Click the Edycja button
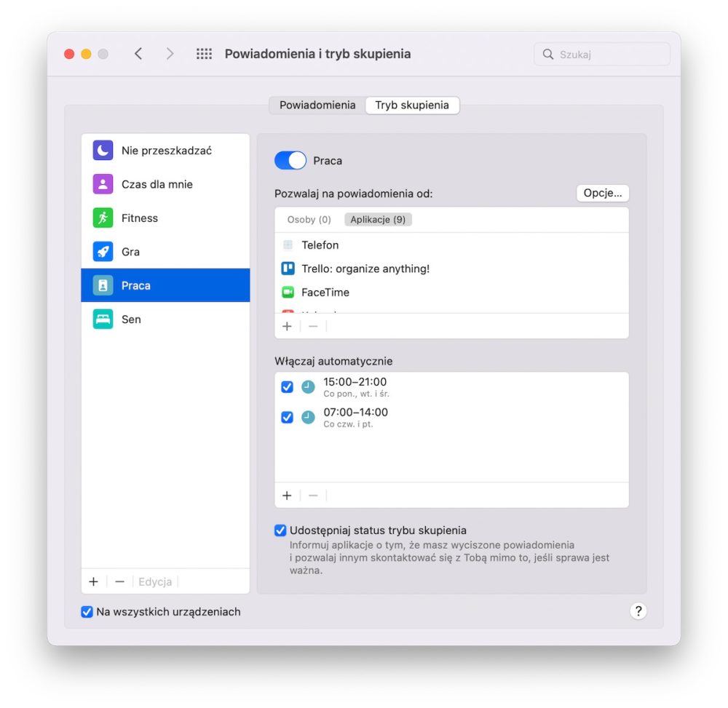The height and width of the screenshot is (708, 728). [155, 581]
